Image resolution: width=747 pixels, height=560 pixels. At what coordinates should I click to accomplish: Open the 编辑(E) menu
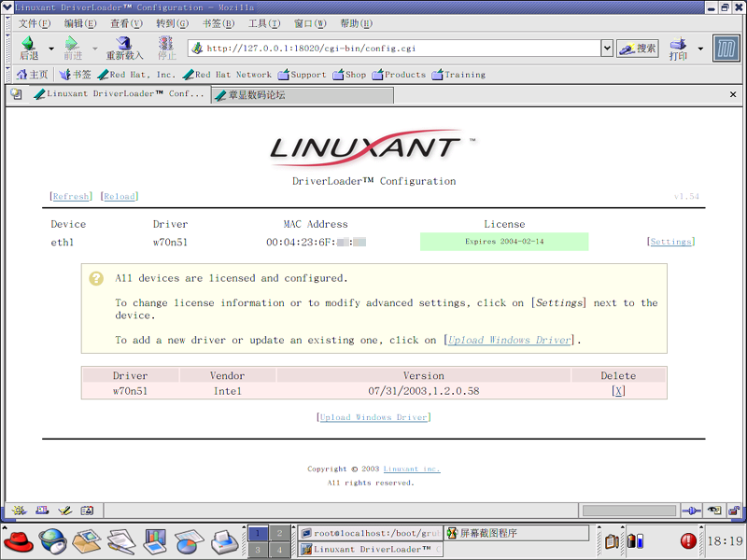pos(80,23)
